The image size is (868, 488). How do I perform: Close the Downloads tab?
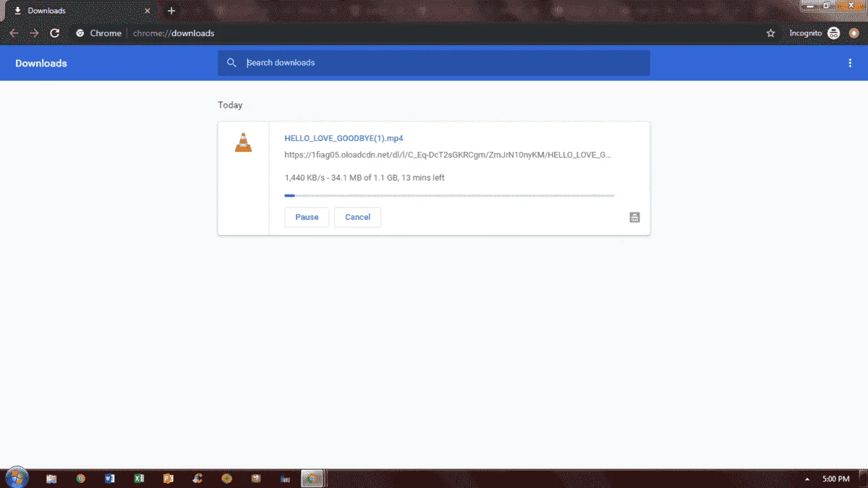tap(148, 11)
